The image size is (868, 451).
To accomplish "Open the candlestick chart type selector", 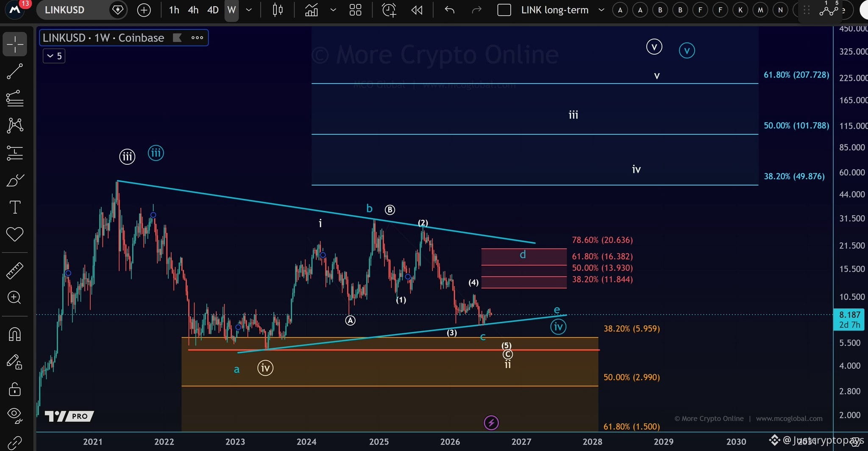I will (x=278, y=10).
